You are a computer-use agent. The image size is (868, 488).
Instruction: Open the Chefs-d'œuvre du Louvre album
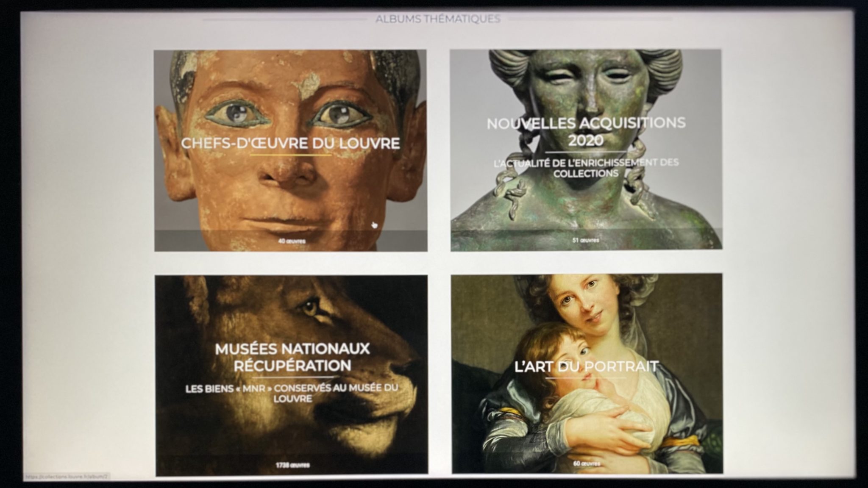coord(290,151)
